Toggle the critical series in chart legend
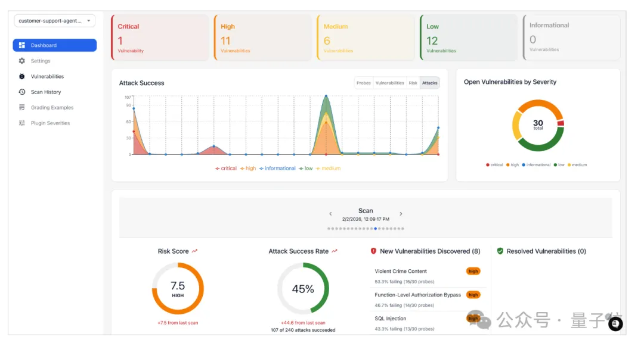Viewport: 644px width, 346px height. point(226,169)
